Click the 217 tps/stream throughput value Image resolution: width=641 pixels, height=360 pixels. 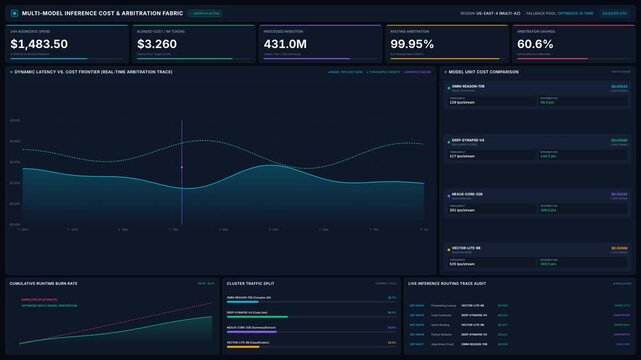coord(462,157)
